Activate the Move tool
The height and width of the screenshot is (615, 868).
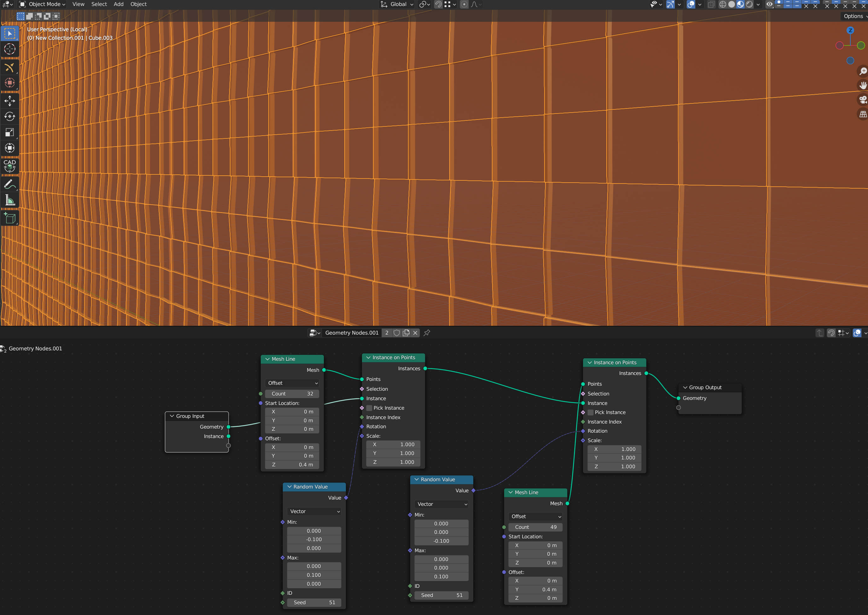(x=10, y=101)
